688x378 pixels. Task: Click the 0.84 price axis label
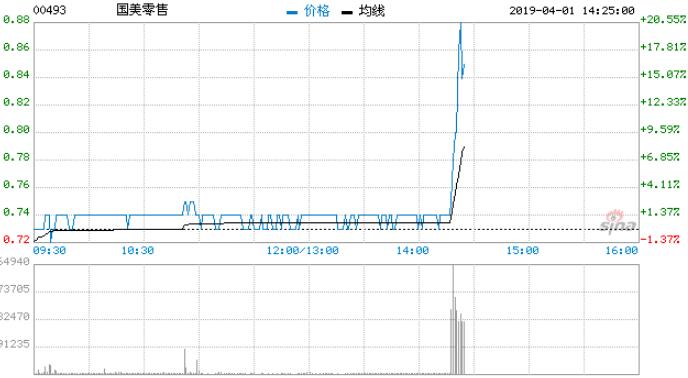click(16, 75)
